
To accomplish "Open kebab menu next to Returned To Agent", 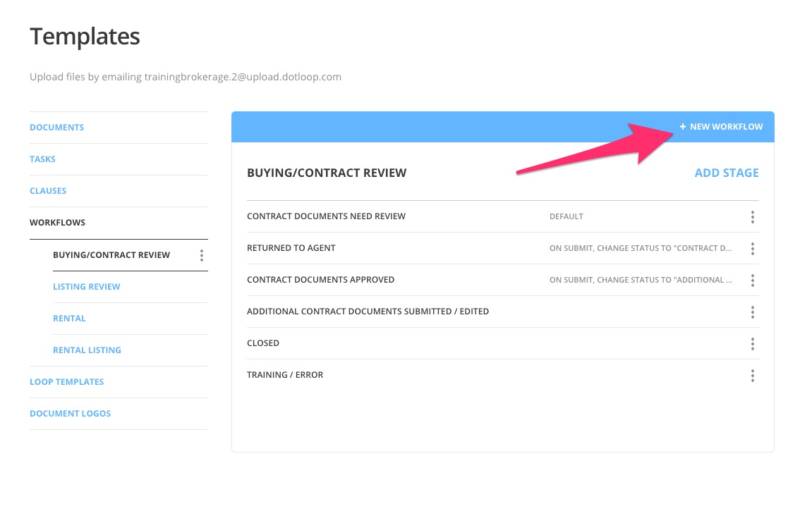I will [752, 248].
